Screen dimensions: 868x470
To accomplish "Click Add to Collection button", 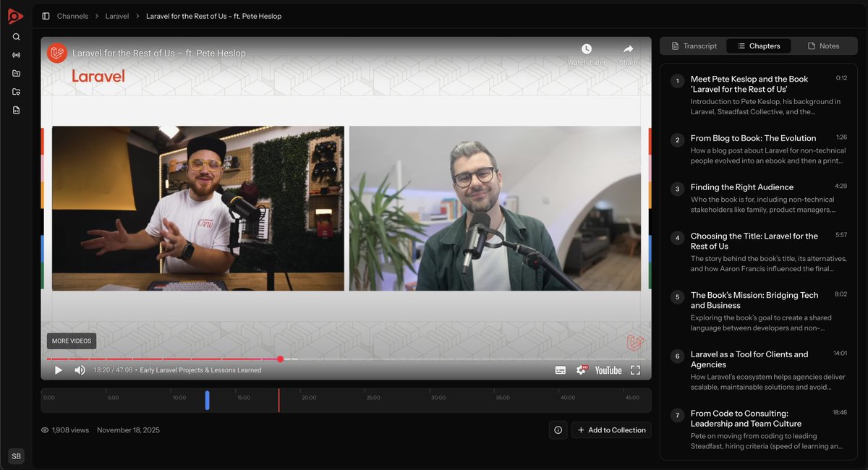I will click(x=611, y=430).
